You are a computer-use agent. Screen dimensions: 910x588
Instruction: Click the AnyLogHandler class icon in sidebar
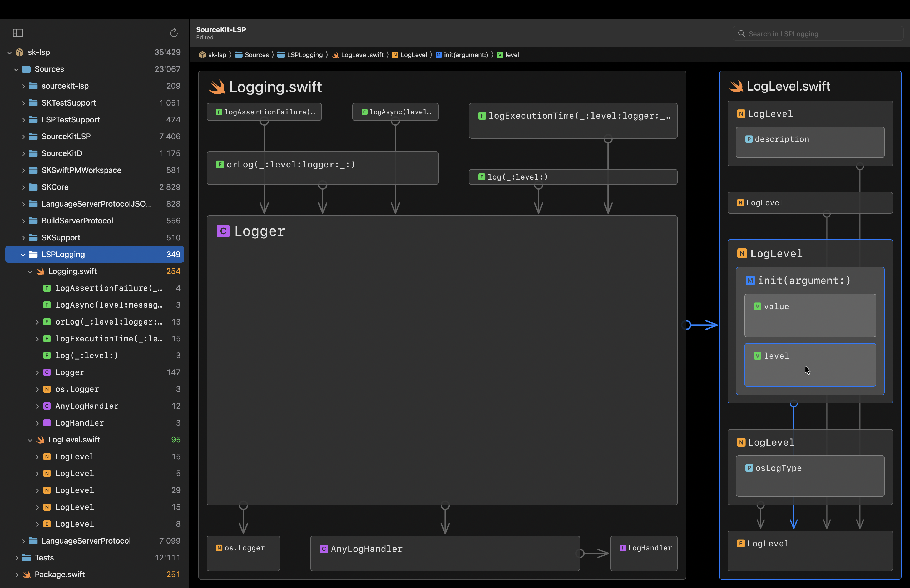point(47,406)
